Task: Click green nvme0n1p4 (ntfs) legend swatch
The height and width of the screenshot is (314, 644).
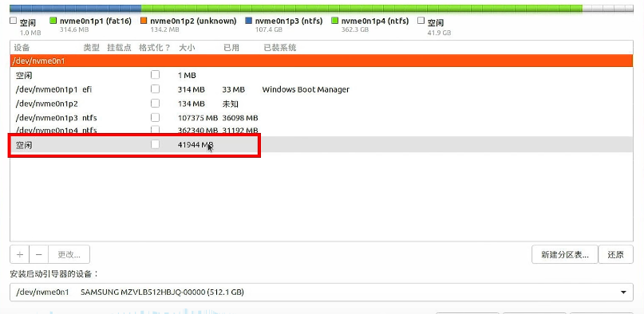Action: (334, 21)
